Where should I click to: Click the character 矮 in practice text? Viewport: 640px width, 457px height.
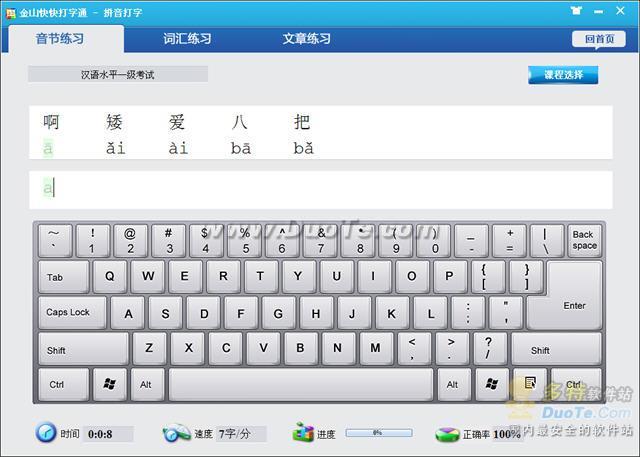115,122
